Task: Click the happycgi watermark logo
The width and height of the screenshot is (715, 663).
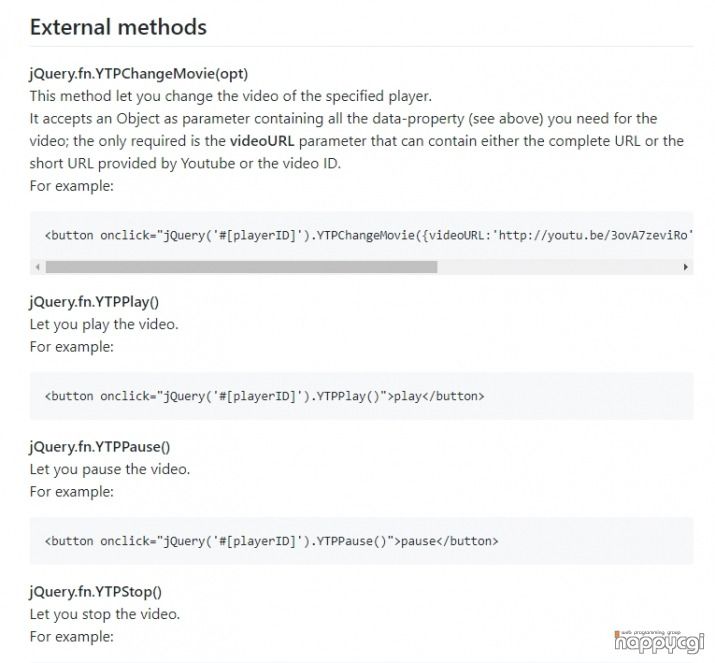Action: [659, 641]
